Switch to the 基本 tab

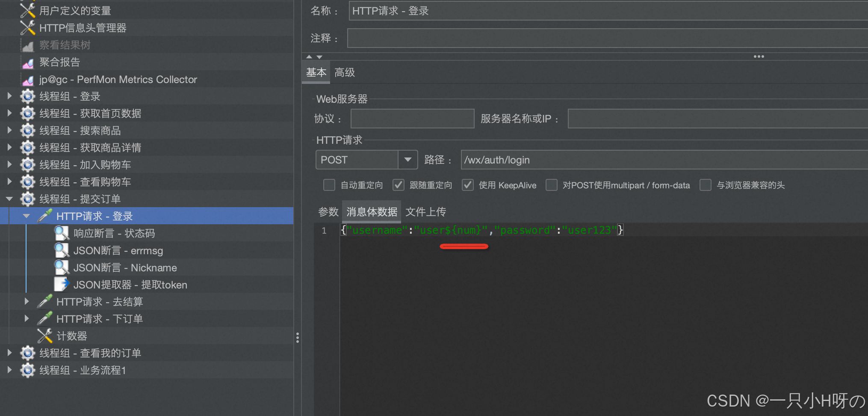coord(316,72)
